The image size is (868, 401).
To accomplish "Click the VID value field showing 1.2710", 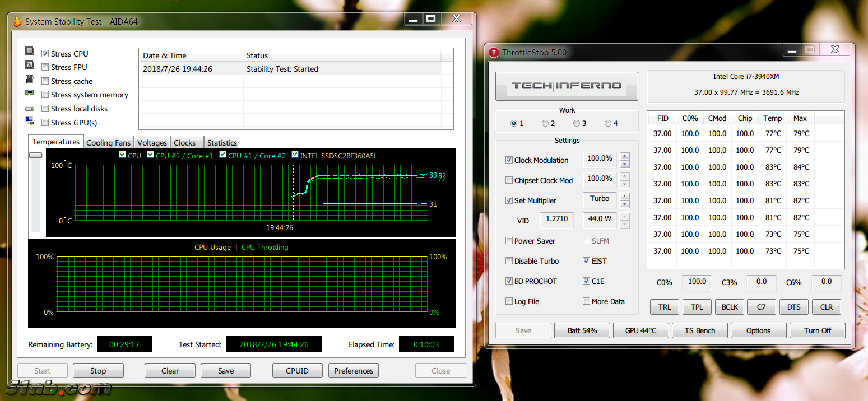I will tap(556, 219).
